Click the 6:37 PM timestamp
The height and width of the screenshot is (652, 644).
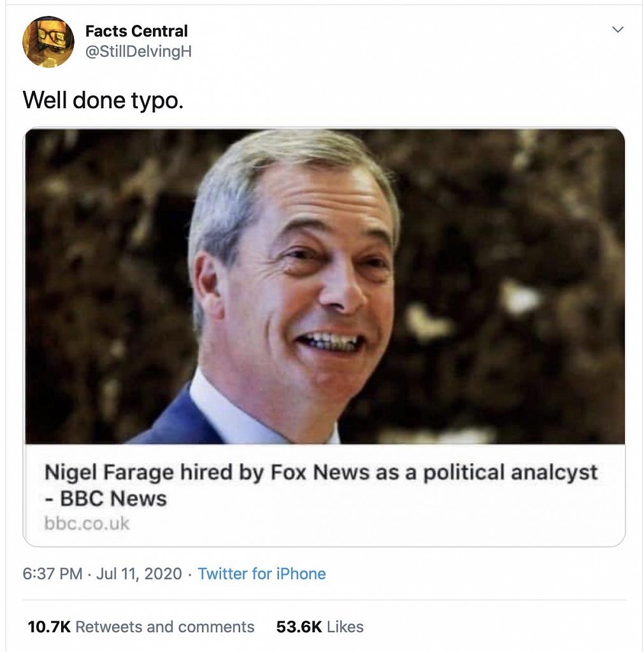click(52, 574)
